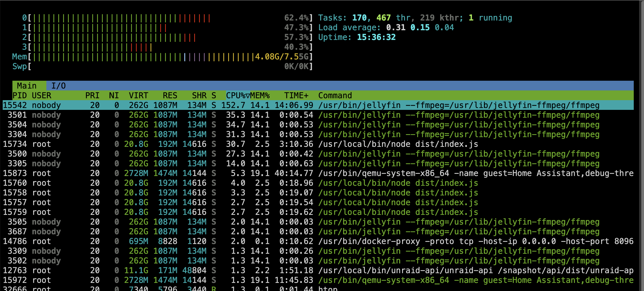Click the Command column header
Viewport: 644px width, 291px height.
pyautogui.click(x=335, y=96)
